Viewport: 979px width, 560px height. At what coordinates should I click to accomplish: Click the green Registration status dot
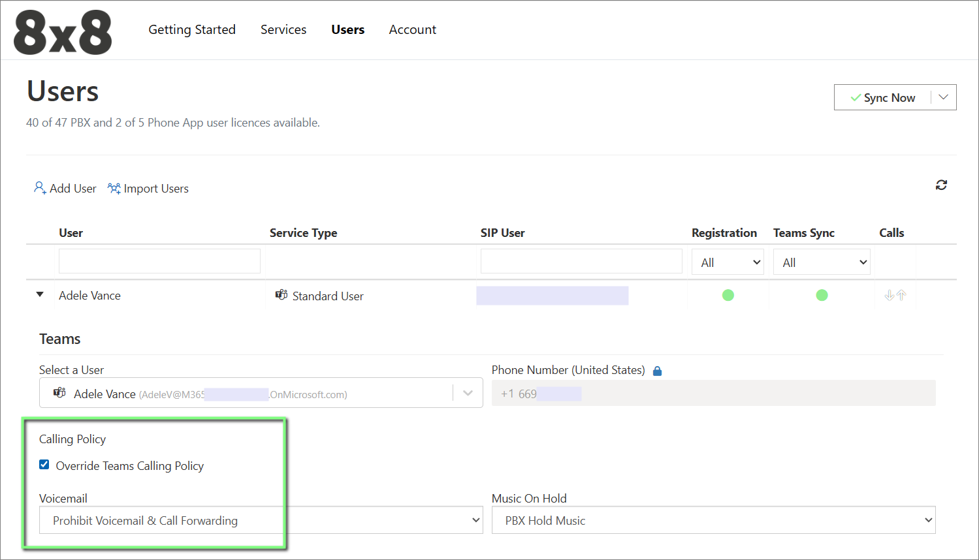(x=728, y=296)
